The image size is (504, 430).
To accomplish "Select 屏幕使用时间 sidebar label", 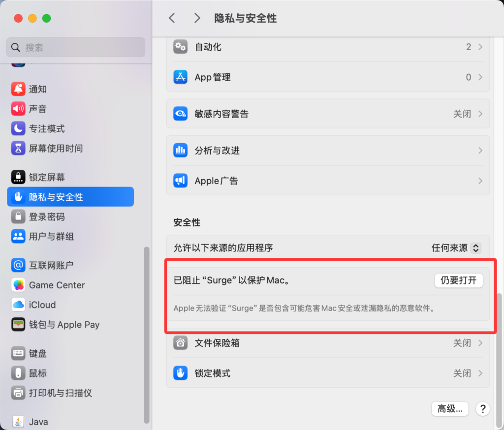I will click(x=56, y=148).
